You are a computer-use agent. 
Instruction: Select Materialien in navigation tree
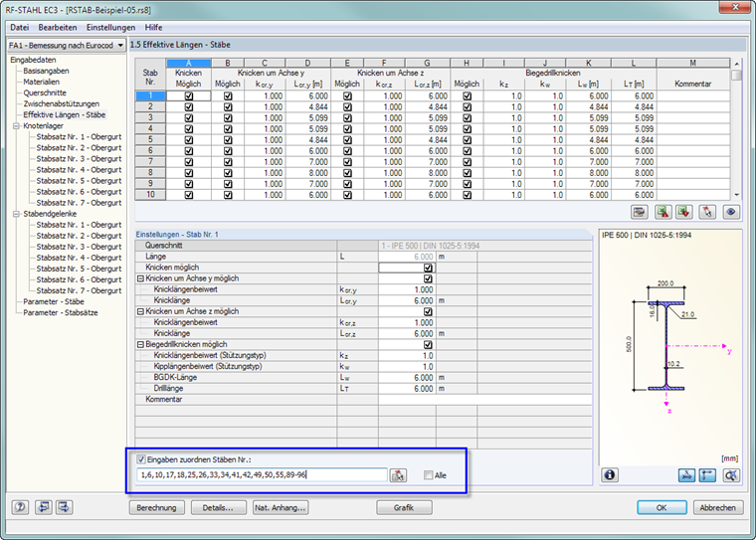42,82
